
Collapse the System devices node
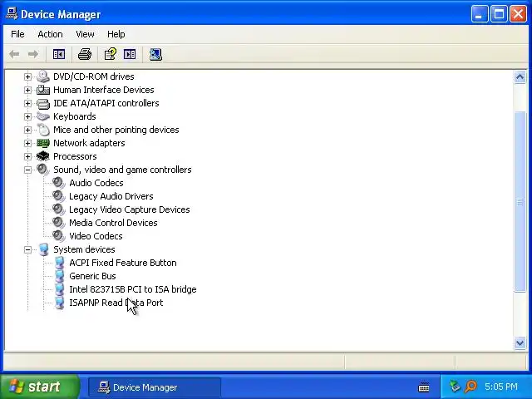[x=27, y=250]
